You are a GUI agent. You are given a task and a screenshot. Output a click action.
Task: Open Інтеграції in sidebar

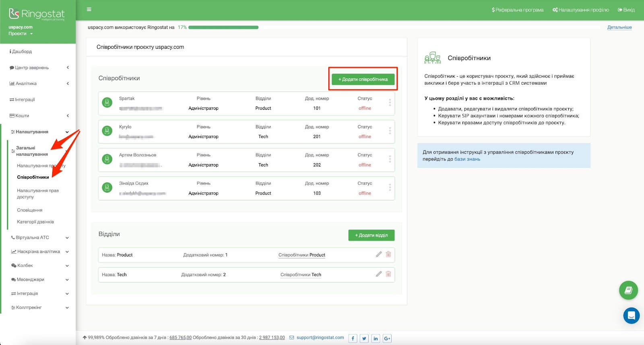22,100
